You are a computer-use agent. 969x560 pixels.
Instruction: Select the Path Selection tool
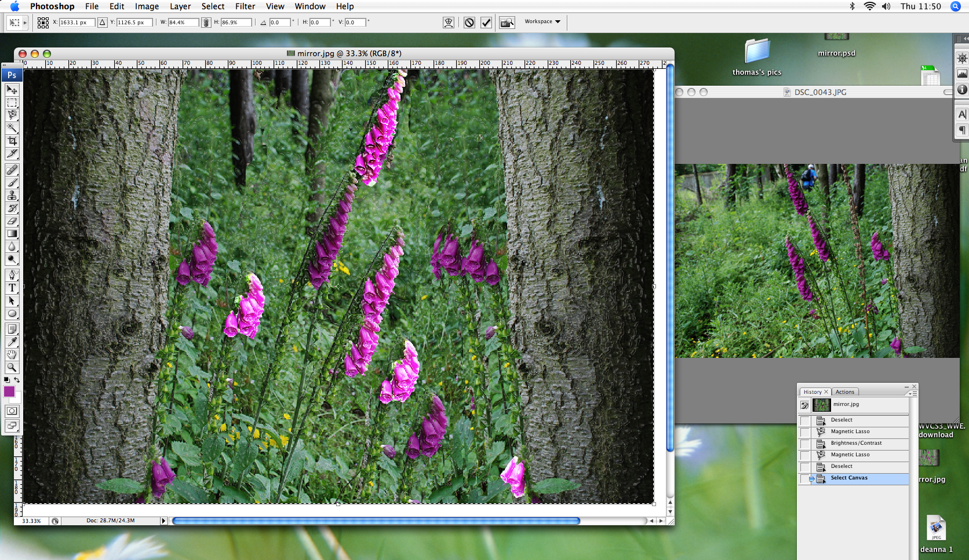click(12, 301)
